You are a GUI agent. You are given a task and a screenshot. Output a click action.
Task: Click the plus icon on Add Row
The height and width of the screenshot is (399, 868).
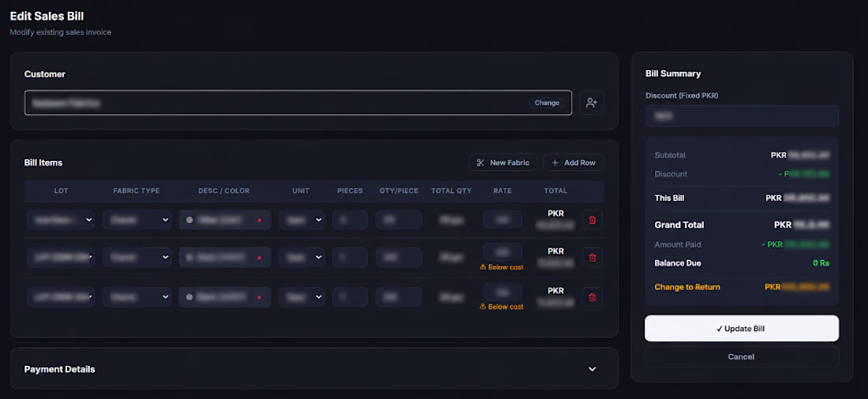pos(556,162)
